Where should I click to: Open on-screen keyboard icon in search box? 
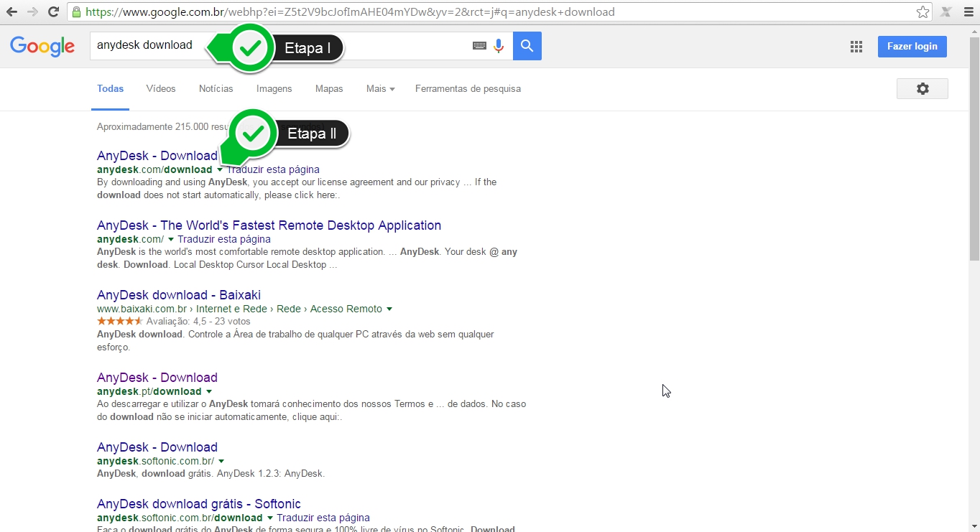(x=479, y=46)
